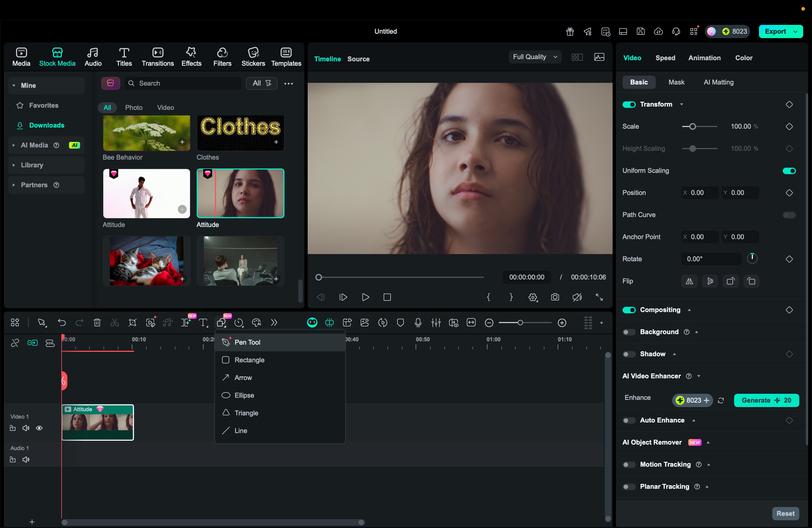The width and height of the screenshot is (812, 528).
Task: Switch to the Animation tab
Action: (x=704, y=58)
